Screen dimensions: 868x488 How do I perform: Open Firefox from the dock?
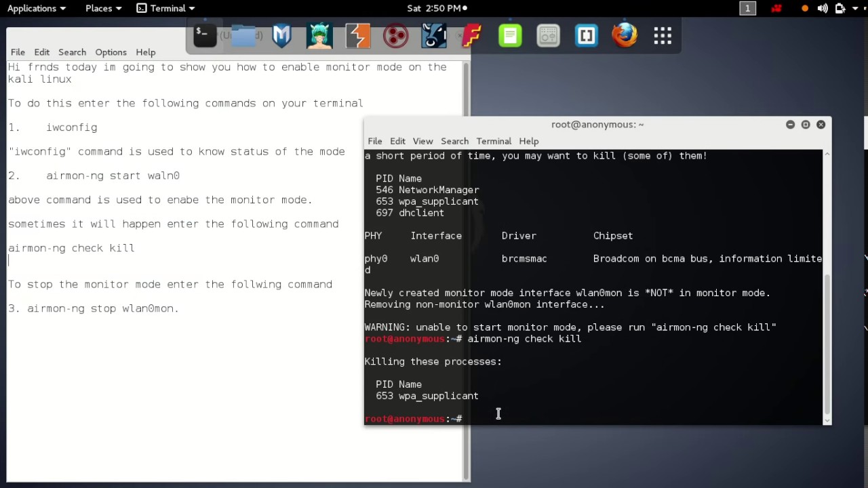625,35
